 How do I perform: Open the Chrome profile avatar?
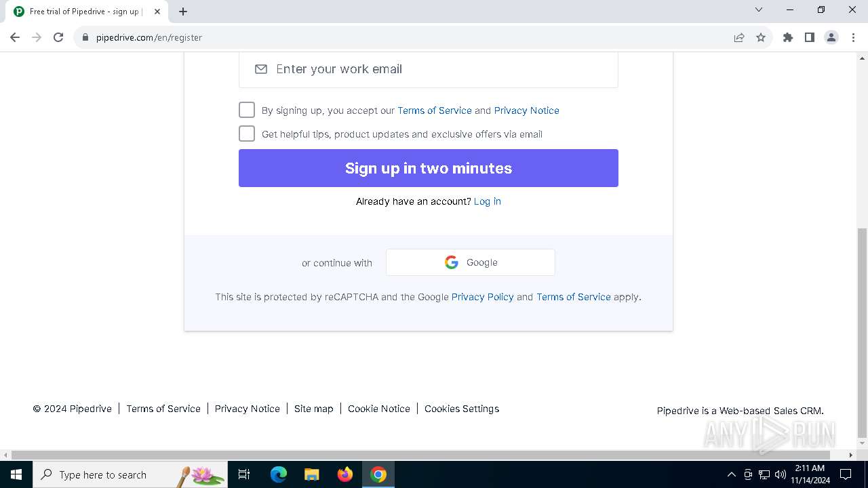pos(831,37)
